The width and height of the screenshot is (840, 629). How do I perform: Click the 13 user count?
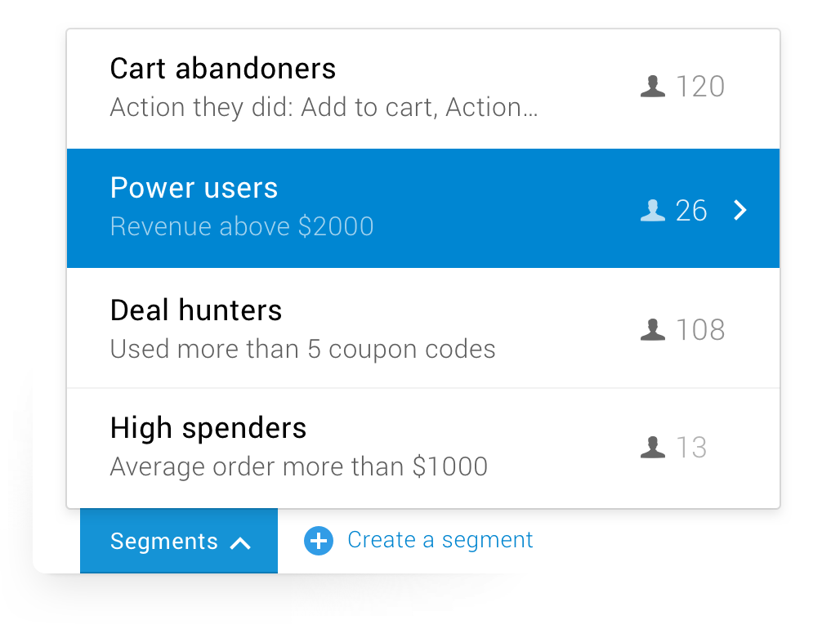(x=691, y=447)
